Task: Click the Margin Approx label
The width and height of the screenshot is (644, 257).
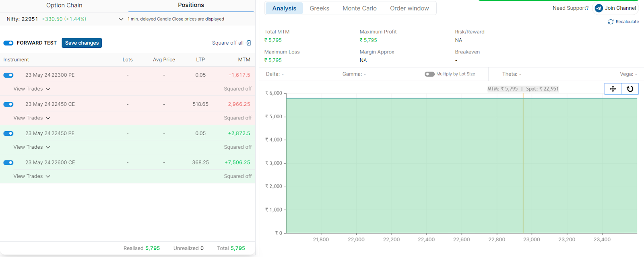Action: click(x=377, y=52)
